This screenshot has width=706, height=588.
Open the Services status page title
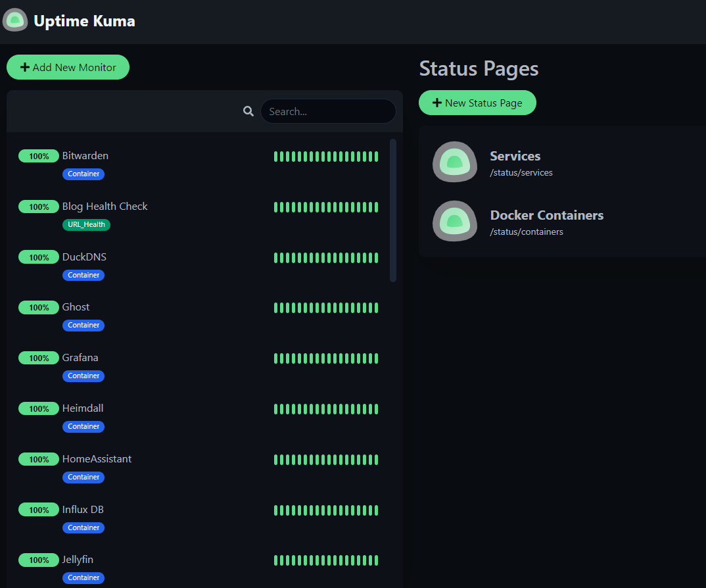click(515, 156)
